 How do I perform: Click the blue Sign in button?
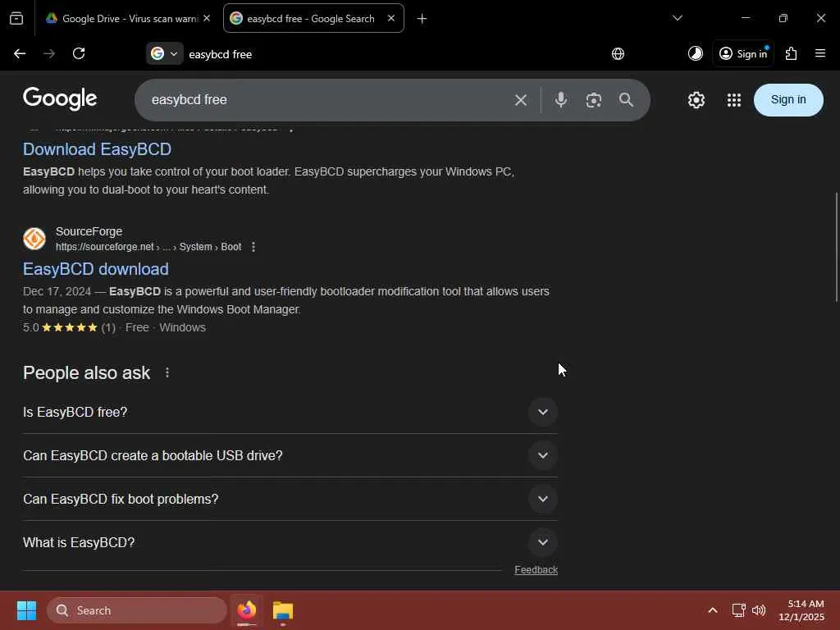(x=788, y=99)
